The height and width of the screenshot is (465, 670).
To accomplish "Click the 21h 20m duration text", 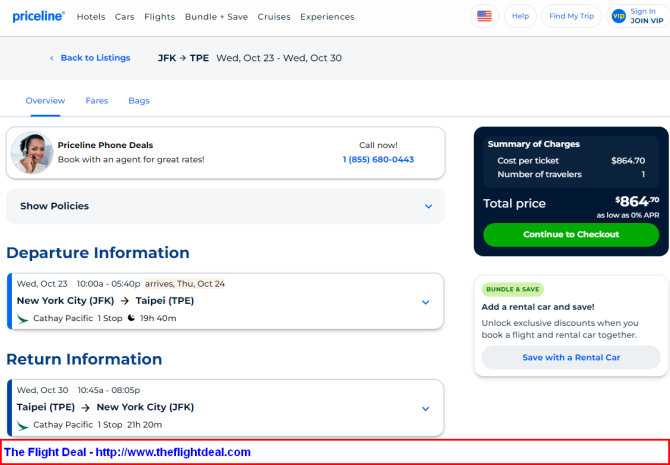I will pos(144,425).
